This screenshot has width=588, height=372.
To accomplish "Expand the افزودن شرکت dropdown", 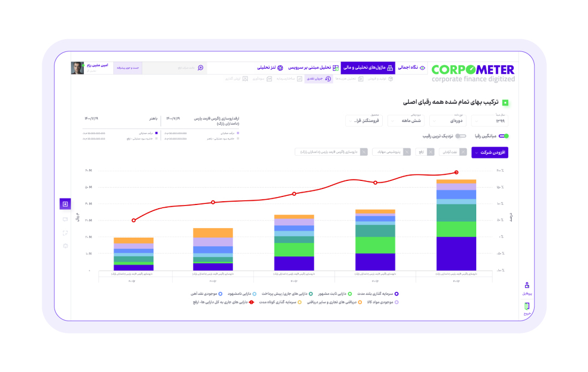I will click(490, 153).
